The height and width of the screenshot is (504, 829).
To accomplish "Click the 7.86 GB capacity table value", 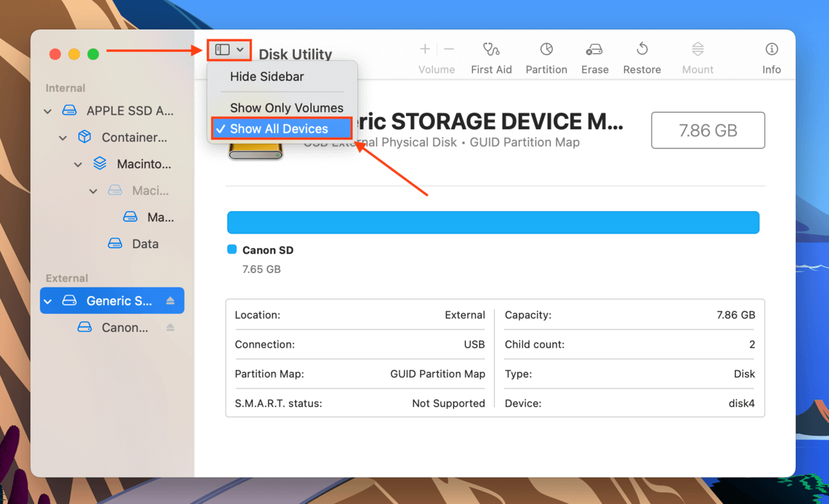I will 736,315.
